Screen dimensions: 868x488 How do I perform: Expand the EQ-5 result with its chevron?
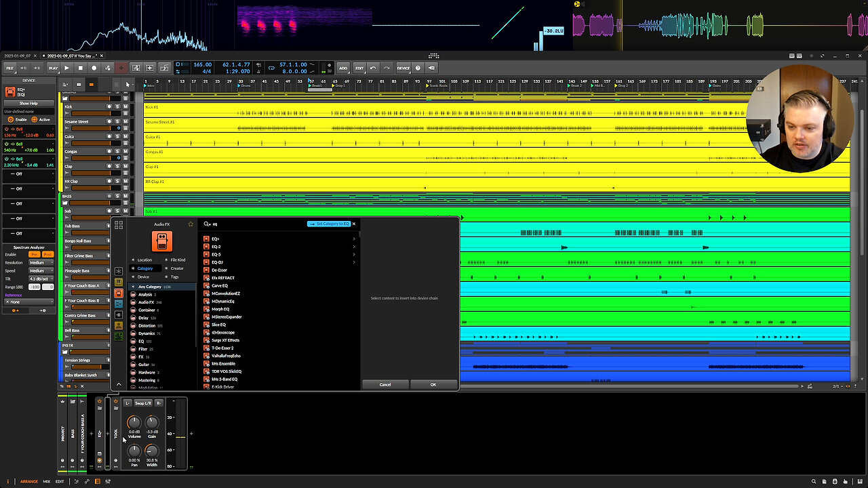click(354, 254)
